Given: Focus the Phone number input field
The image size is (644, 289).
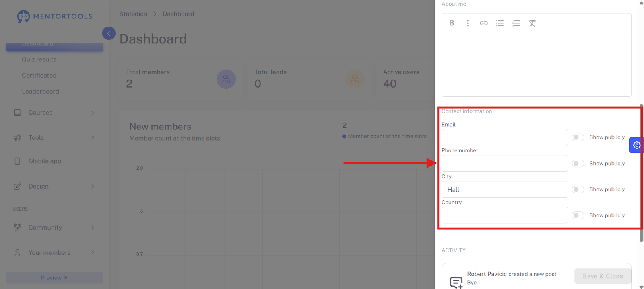Looking at the screenshot, I should pyautogui.click(x=505, y=164).
